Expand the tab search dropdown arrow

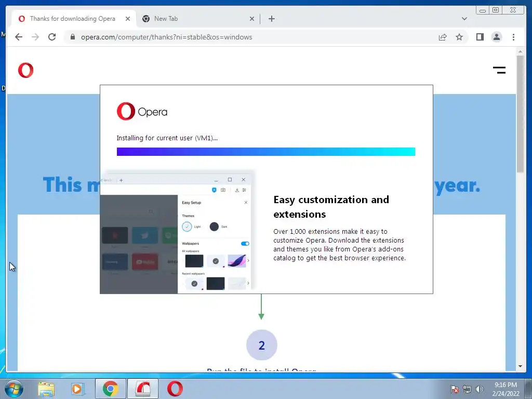464,19
